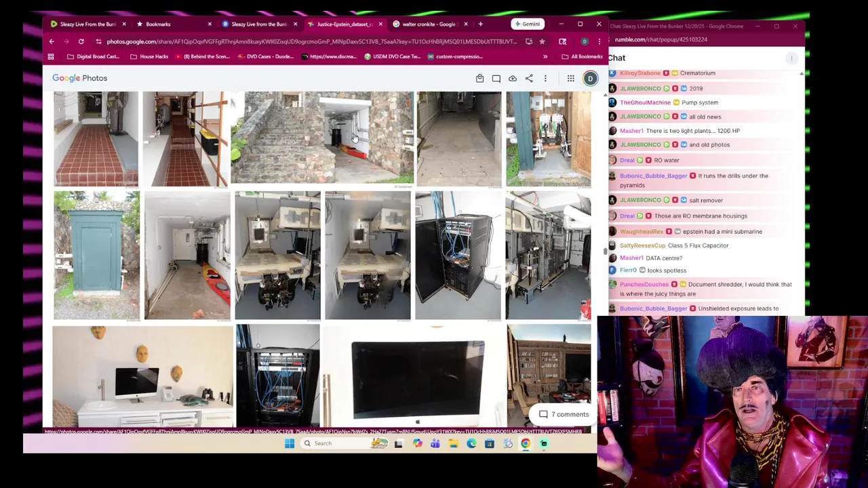Open the site information icon in the address bar
This screenshot has height=488, width=868.
[x=98, y=41]
